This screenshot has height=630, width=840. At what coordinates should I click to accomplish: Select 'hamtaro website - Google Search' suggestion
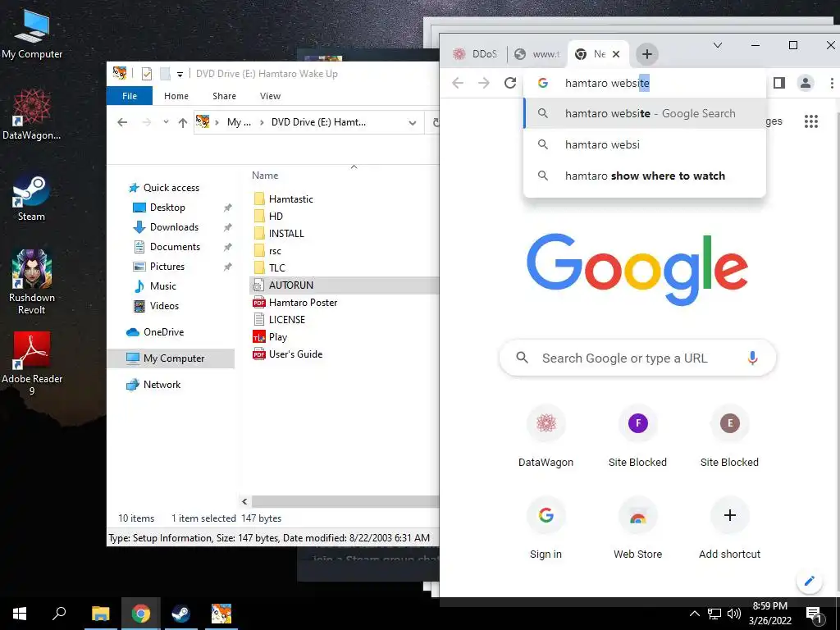645,113
